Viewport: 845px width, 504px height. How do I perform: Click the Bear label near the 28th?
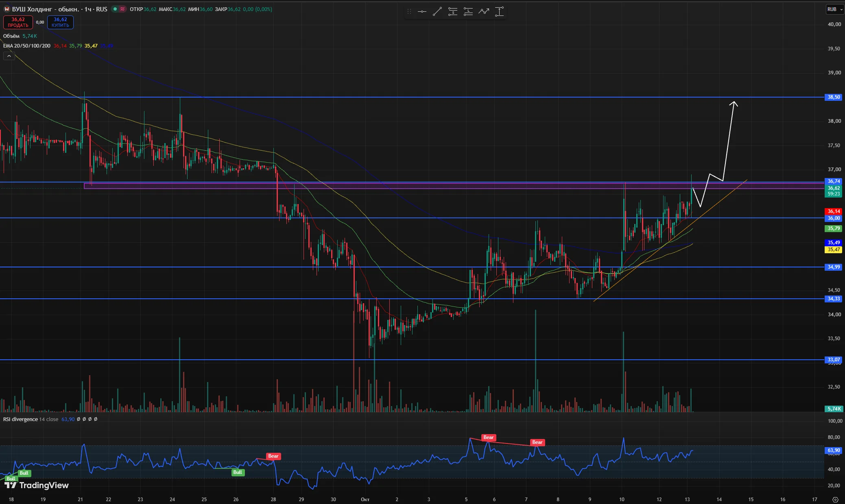pyautogui.click(x=273, y=456)
